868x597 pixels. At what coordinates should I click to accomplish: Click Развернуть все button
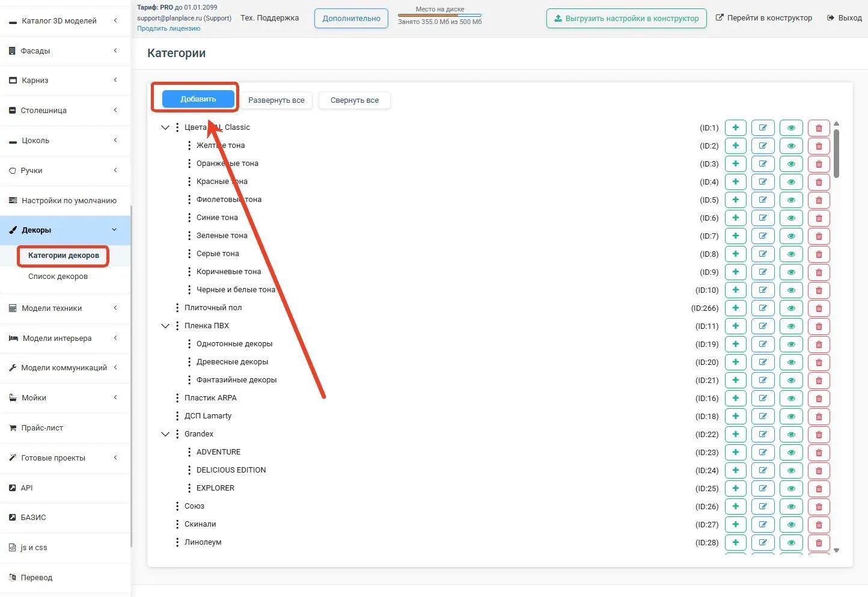coord(277,100)
